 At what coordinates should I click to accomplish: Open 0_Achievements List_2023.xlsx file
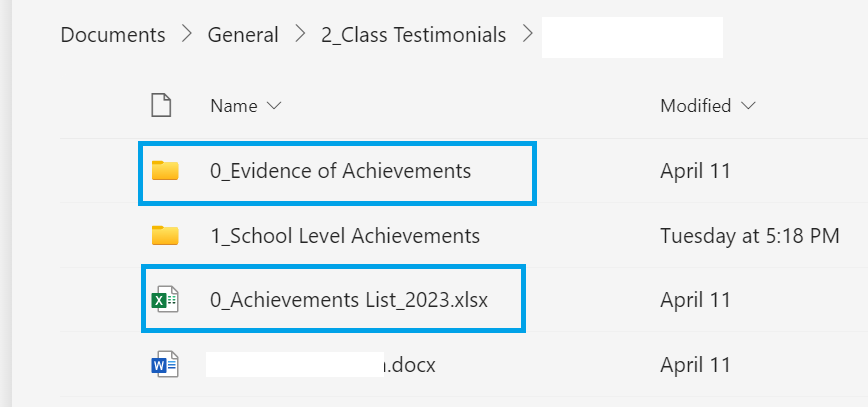tap(349, 299)
